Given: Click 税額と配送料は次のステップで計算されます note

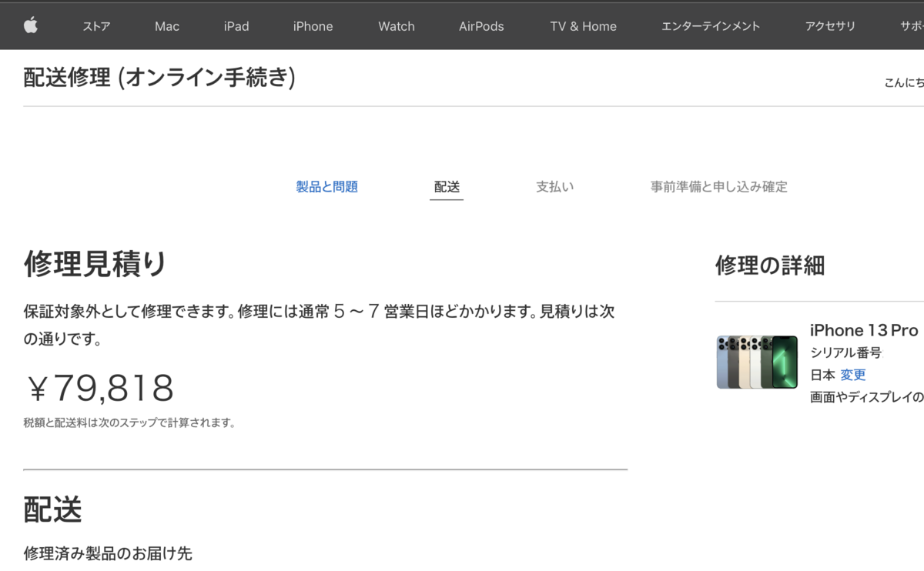Looking at the screenshot, I should [129, 422].
